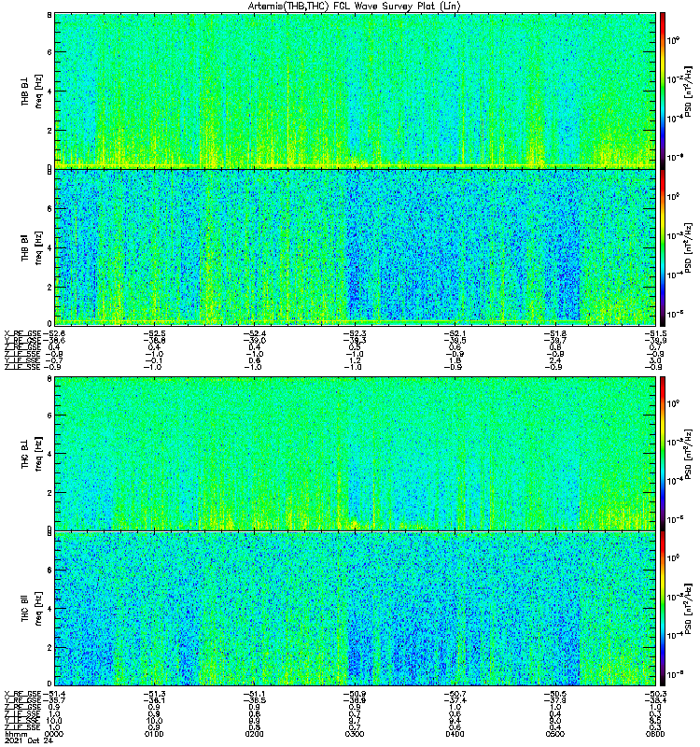Click the 'THB B∥ freq [Hz]' axis label
This screenshot has height=747, width=700.
32,247
